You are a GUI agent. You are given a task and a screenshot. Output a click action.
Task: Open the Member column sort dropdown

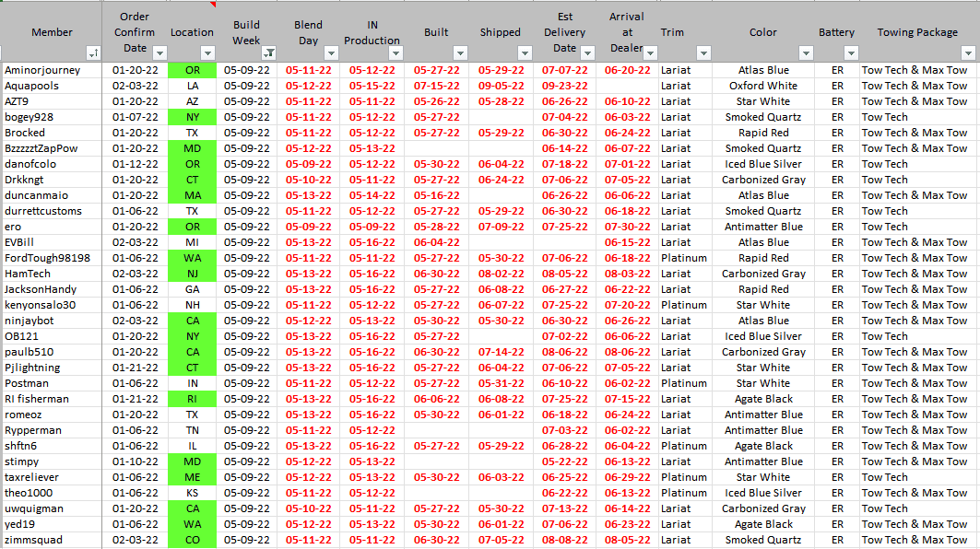pyautogui.click(x=92, y=53)
